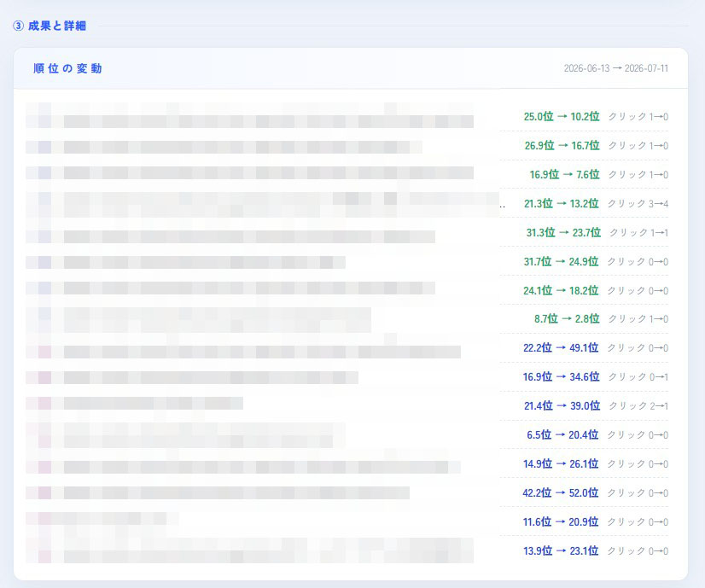705x588 pixels.
Task: Click the 24.1位 → 18.2位 ranking value
Action: 561,291
